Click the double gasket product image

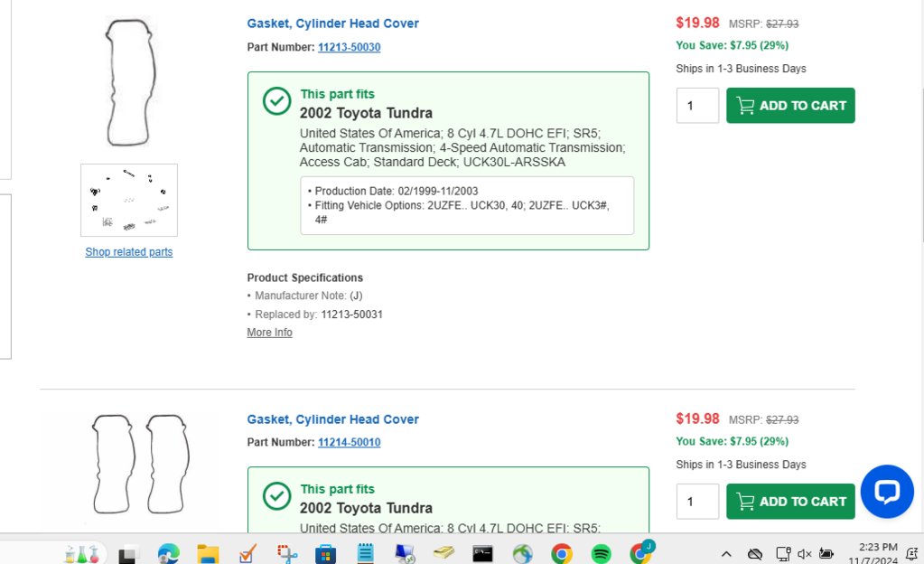[x=141, y=465]
